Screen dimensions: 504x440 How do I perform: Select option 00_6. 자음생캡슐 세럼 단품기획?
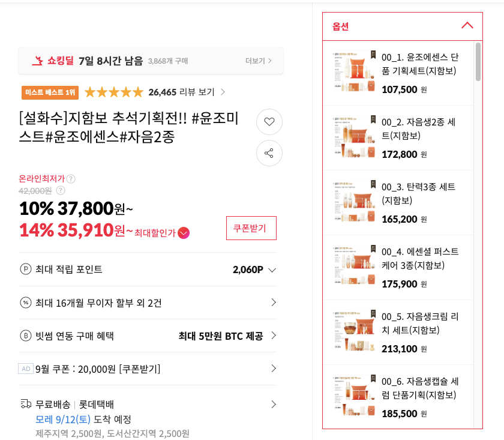(398, 397)
